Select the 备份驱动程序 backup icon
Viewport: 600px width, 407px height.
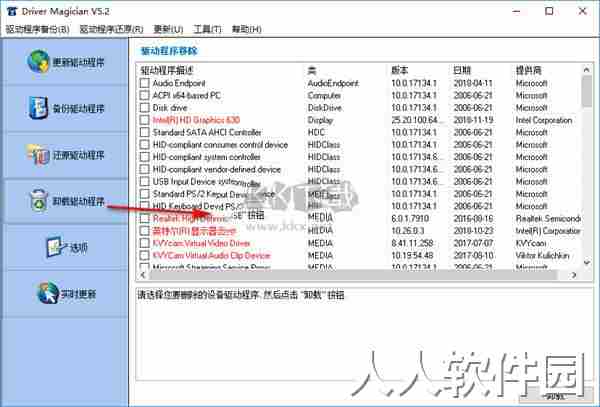point(38,107)
